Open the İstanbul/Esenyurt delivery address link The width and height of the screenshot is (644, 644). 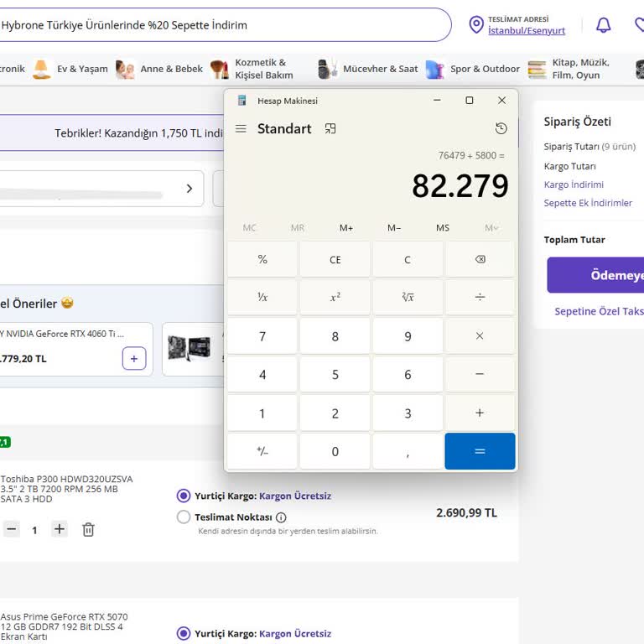click(526, 30)
